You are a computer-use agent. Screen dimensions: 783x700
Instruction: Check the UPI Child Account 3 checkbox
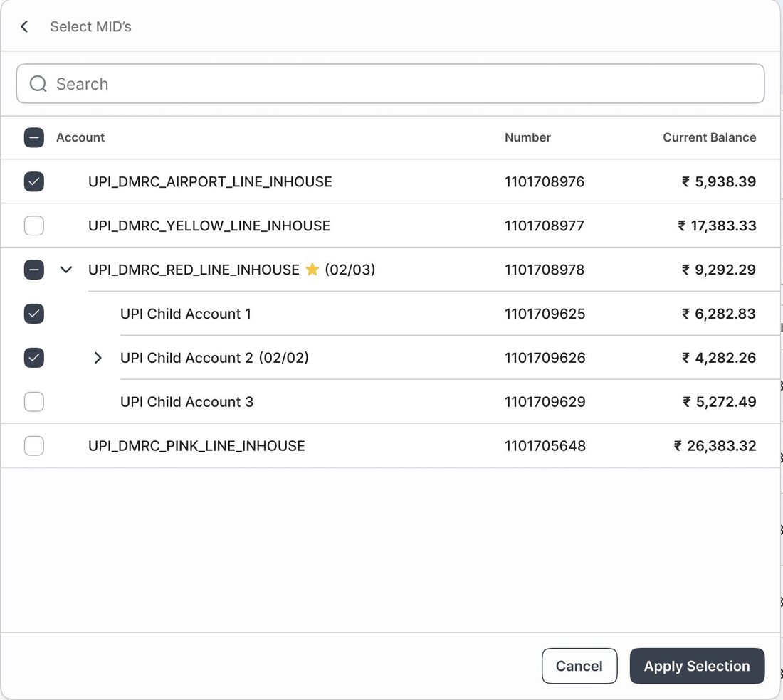pyautogui.click(x=34, y=402)
